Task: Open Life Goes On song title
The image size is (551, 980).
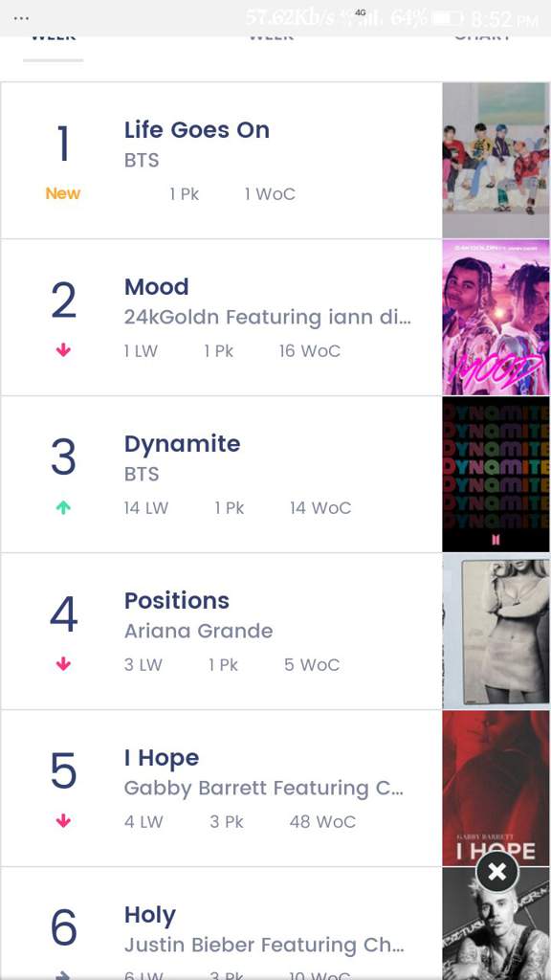Action: pyautogui.click(x=197, y=130)
